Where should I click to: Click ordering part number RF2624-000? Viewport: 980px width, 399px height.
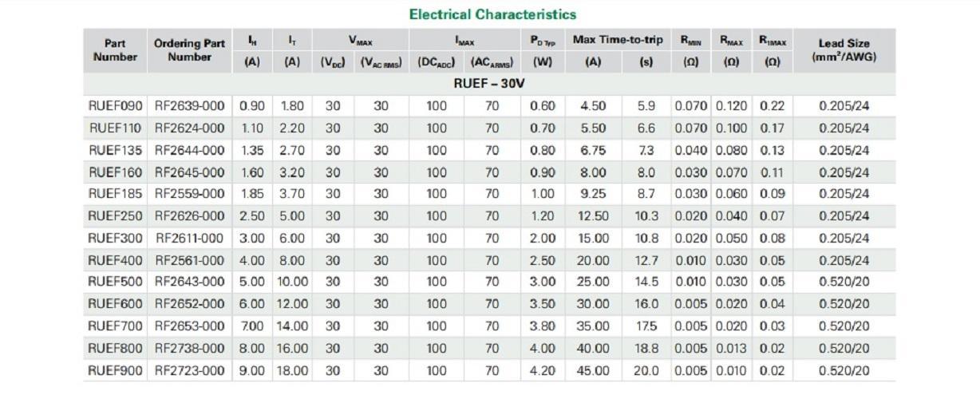[190, 128]
